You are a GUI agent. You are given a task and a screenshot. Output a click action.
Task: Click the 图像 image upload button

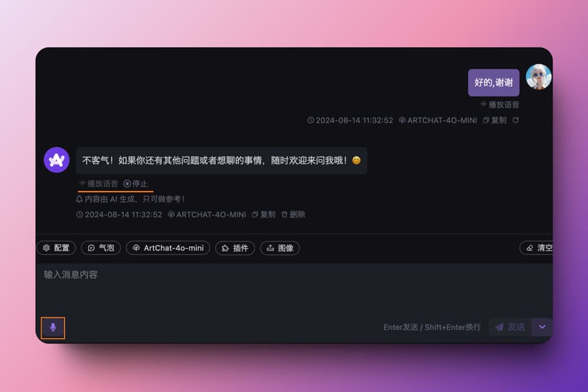click(280, 248)
